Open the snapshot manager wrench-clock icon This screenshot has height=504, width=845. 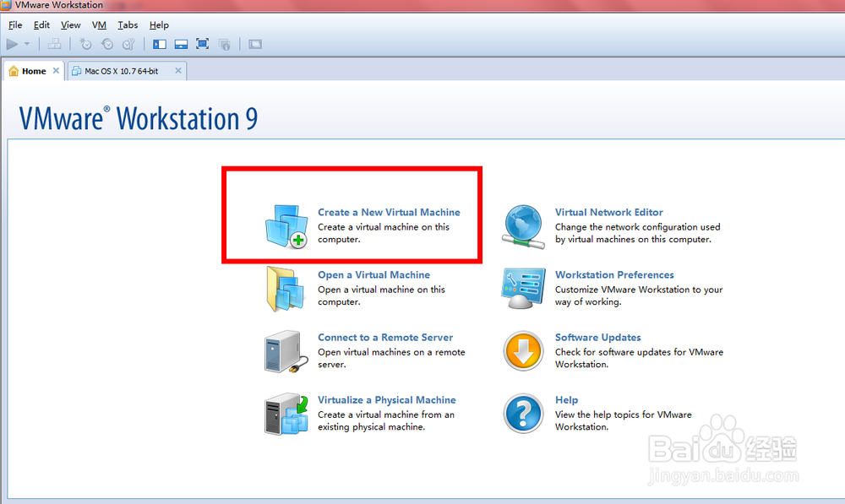[128, 44]
